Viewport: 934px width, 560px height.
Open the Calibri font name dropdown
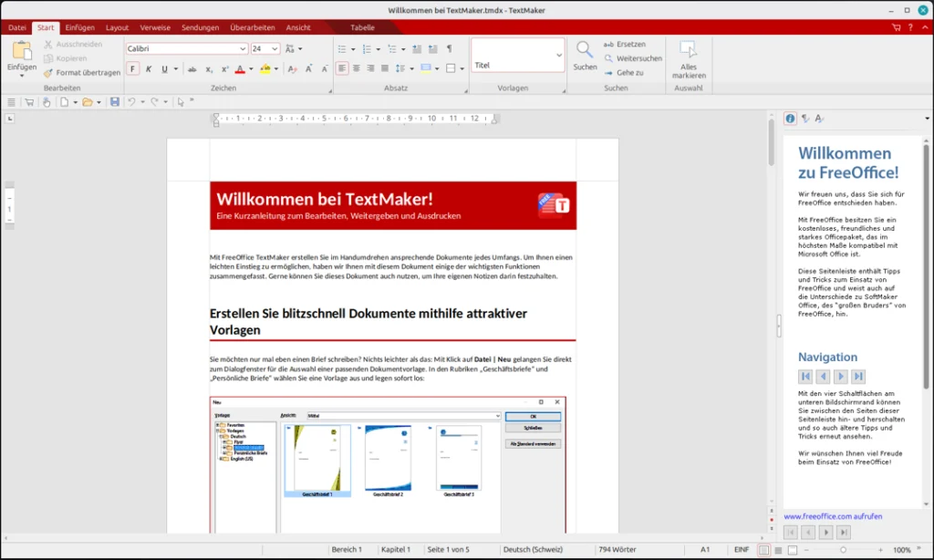pyautogui.click(x=243, y=49)
